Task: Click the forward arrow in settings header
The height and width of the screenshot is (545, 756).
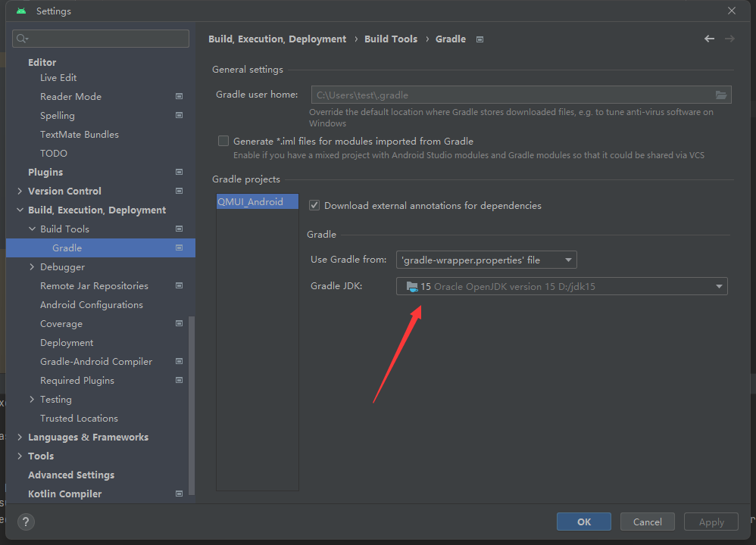Action: (x=729, y=39)
